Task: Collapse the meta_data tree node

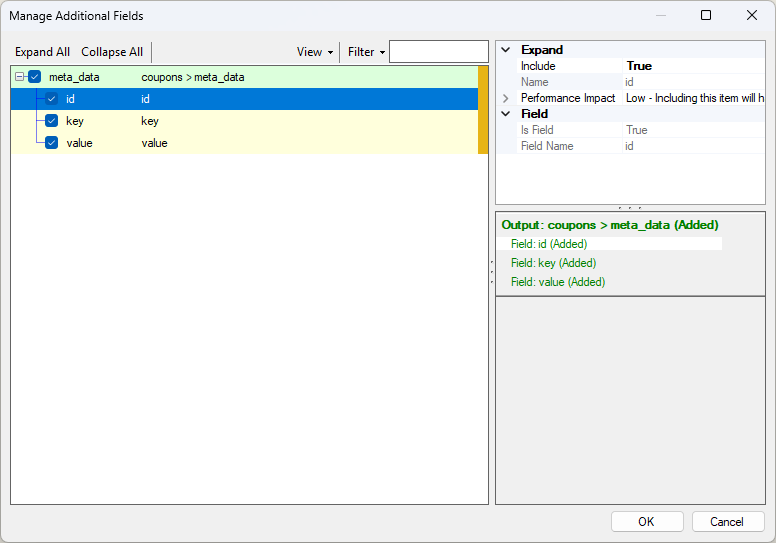Action: coord(19,77)
